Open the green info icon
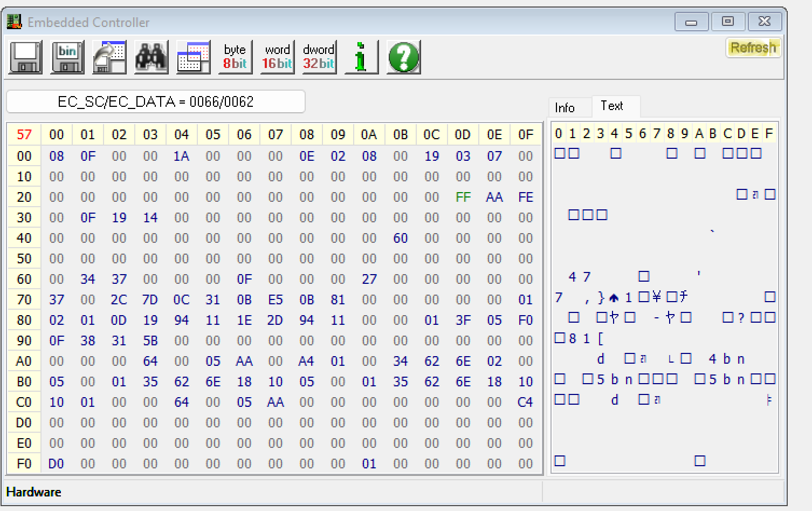The image size is (812, 511). tap(361, 57)
